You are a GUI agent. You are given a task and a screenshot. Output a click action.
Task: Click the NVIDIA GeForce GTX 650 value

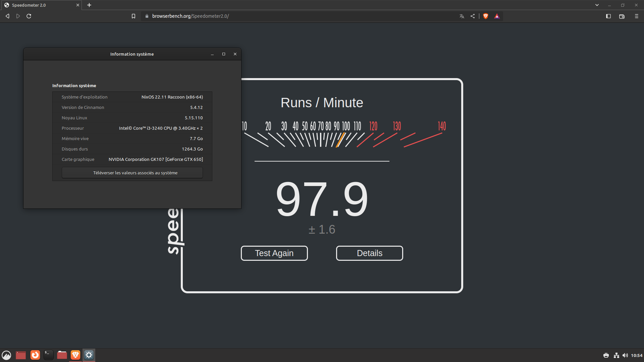click(x=156, y=159)
